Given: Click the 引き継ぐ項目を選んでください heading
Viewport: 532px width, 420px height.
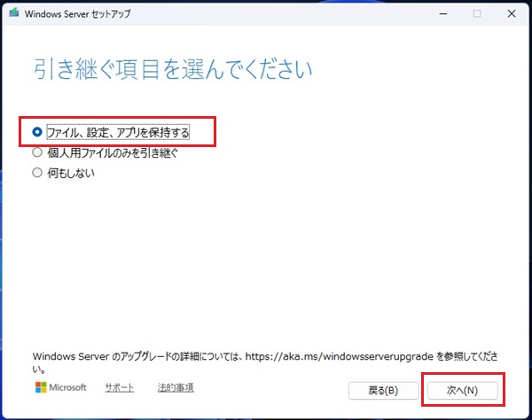Looking at the screenshot, I should point(174,68).
